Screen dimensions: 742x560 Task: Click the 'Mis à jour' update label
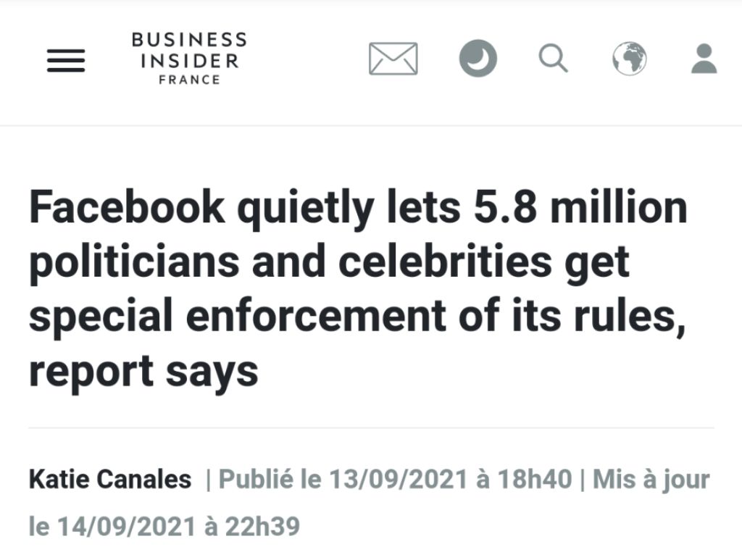pyautogui.click(x=651, y=480)
